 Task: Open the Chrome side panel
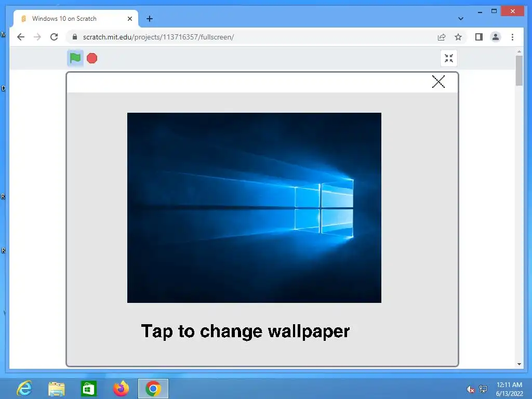(478, 37)
